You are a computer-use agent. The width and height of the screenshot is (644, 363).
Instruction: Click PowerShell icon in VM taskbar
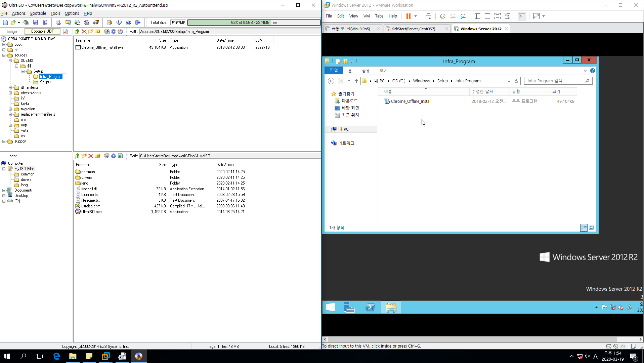pyautogui.click(x=370, y=307)
